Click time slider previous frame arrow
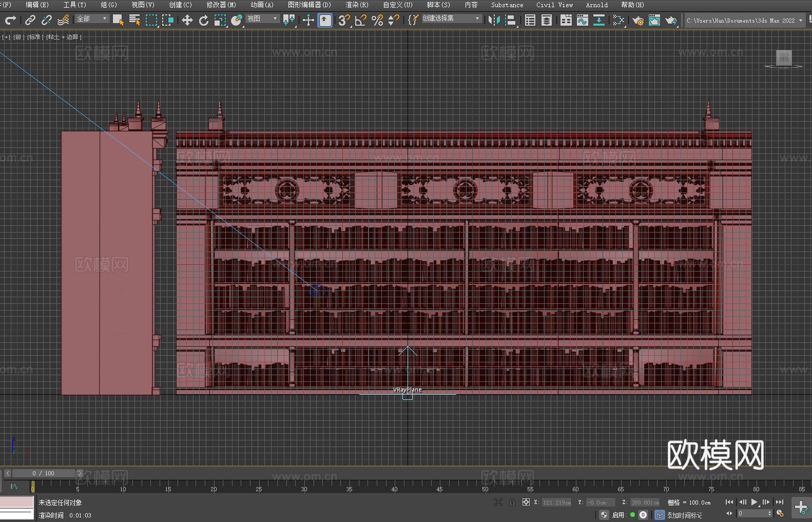Image resolution: width=812 pixels, height=522 pixels. coord(7,473)
